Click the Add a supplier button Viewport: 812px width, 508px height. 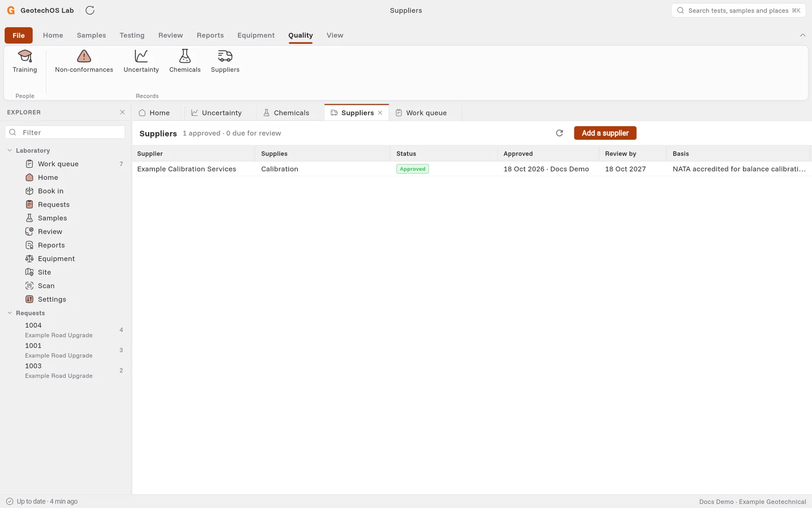pyautogui.click(x=605, y=133)
